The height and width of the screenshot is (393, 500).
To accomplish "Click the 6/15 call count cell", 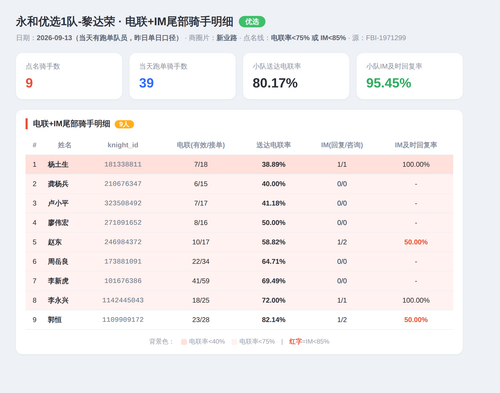I will pyautogui.click(x=201, y=184).
